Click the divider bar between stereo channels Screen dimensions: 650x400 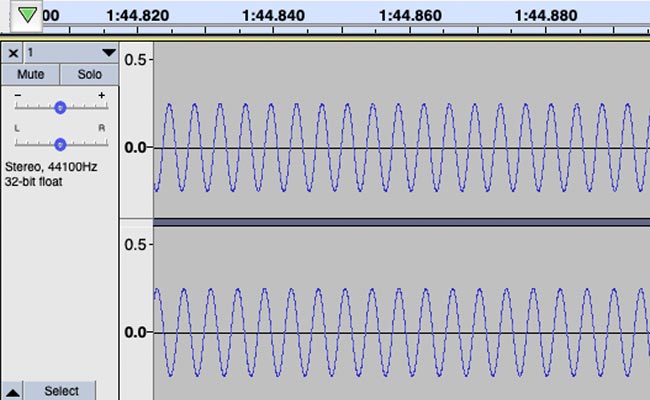(x=402, y=223)
